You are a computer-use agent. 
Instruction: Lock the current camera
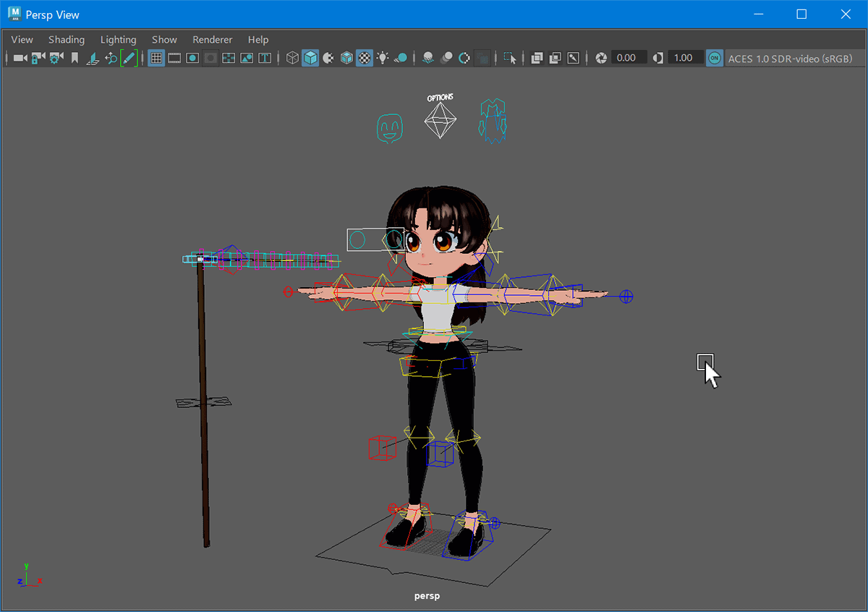coord(38,58)
